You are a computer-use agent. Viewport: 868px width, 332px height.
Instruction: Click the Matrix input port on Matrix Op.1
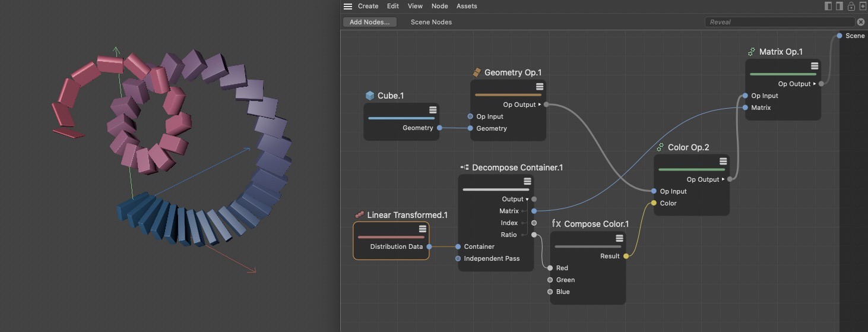coord(745,107)
